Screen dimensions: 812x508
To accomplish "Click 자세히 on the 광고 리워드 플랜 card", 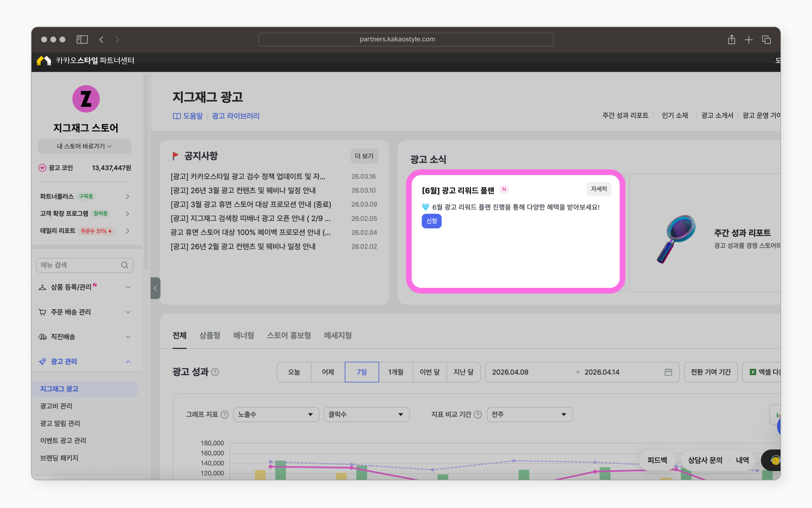I will pos(599,189).
